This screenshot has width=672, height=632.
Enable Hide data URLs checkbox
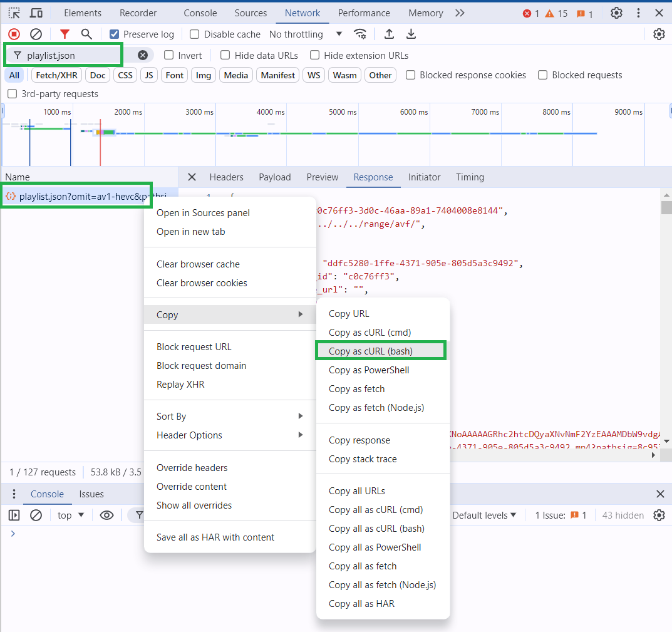point(225,55)
